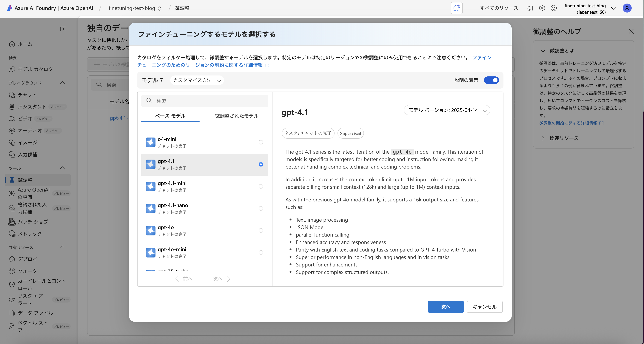
Task: Click the キャンセル button
Action: (x=485, y=307)
